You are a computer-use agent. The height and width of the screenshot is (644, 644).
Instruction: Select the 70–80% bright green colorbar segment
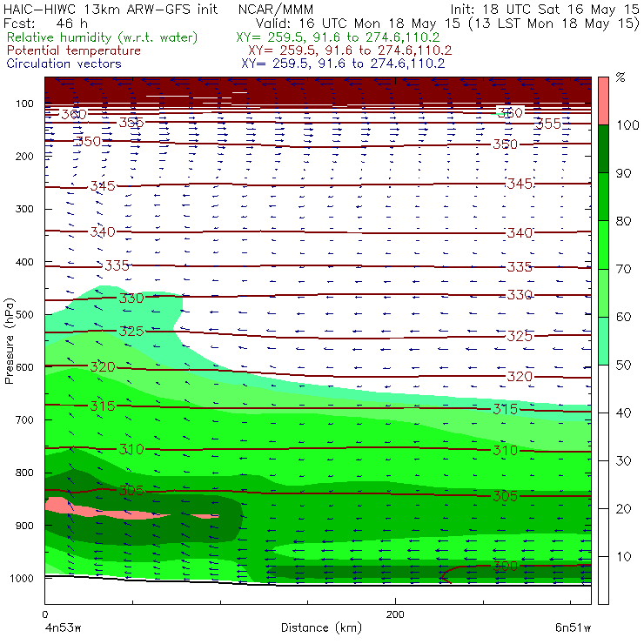[603, 245]
